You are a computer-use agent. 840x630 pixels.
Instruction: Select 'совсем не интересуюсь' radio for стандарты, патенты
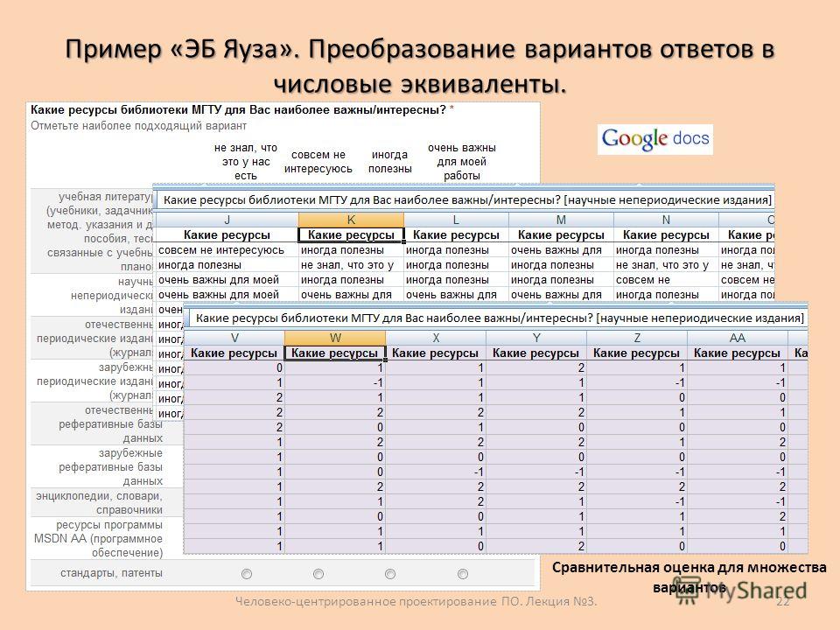point(318,574)
